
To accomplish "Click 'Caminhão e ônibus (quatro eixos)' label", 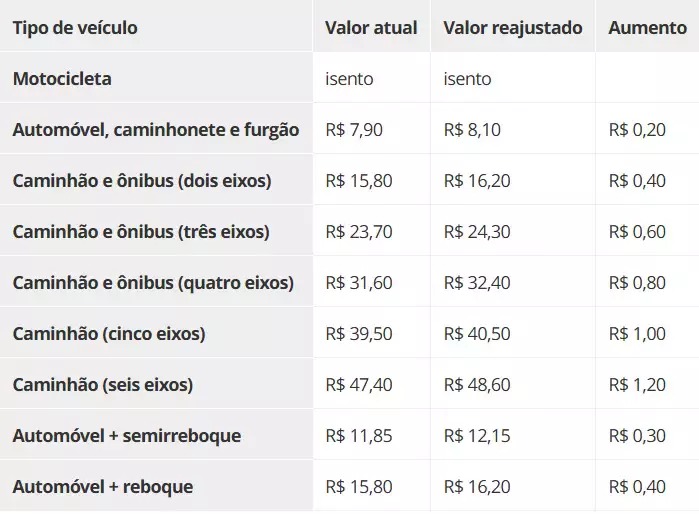I will point(153,282).
